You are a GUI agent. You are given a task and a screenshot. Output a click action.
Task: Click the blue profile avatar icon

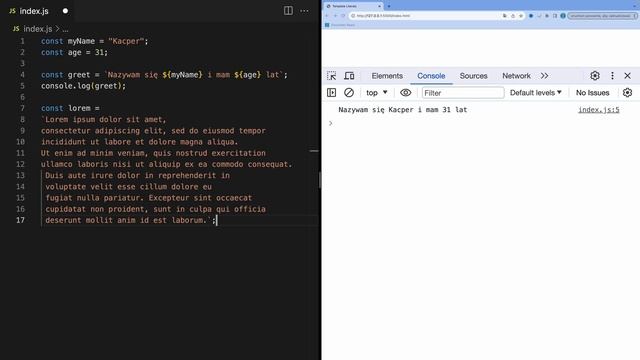click(563, 16)
